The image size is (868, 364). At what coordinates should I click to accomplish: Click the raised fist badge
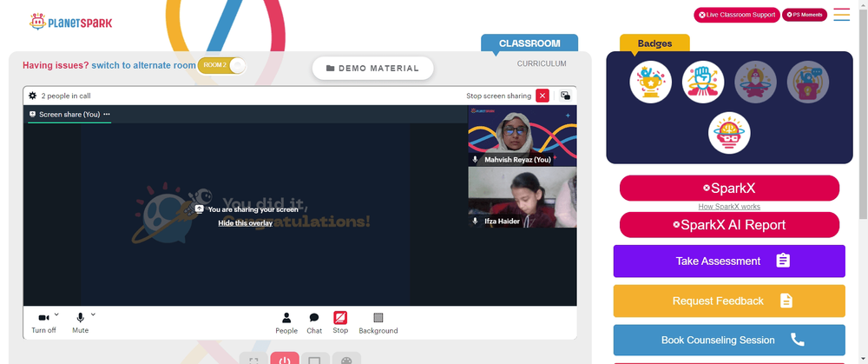pyautogui.click(x=703, y=82)
